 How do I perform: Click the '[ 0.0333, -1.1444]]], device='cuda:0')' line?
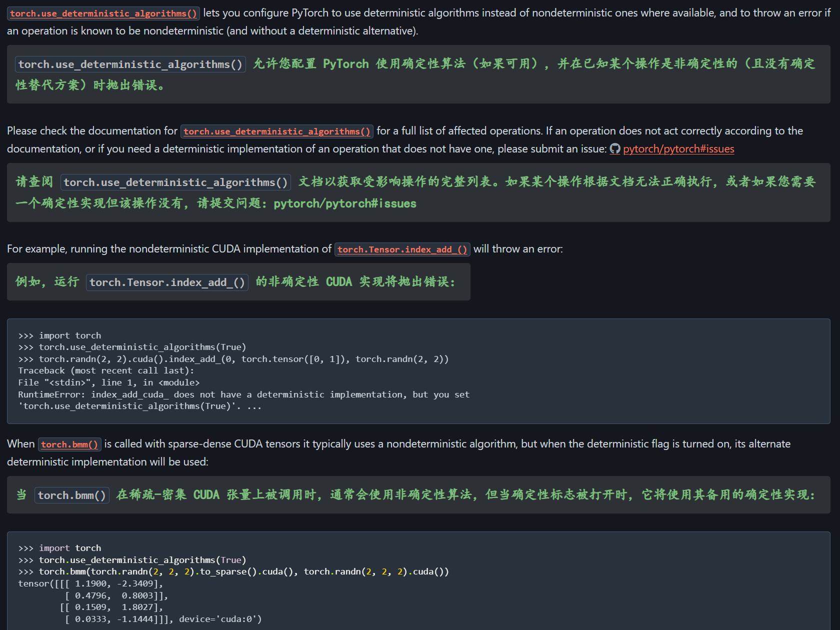click(163, 619)
